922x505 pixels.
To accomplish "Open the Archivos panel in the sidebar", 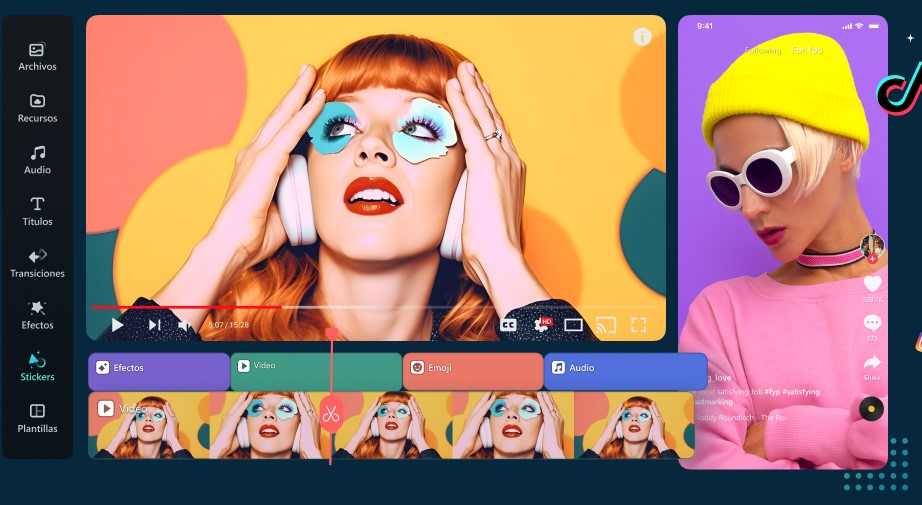I will pos(37,56).
